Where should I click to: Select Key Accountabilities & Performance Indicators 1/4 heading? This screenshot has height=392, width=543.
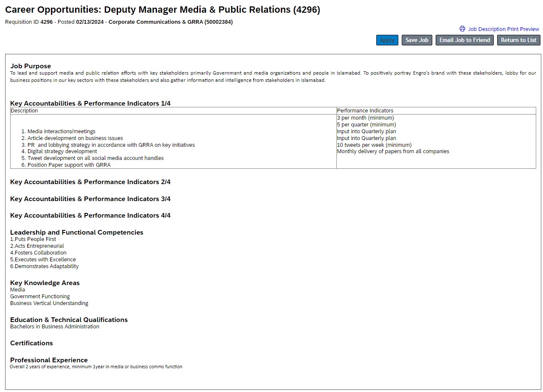(90, 104)
